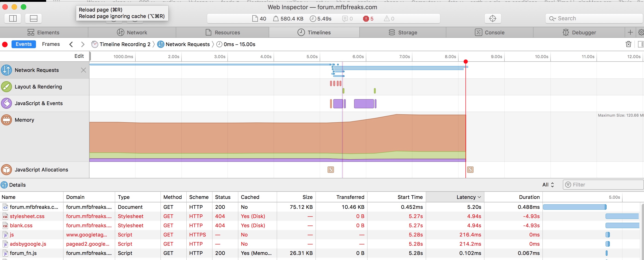
Task: Click the red playhead marker on ruler
Action: (465, 62)
